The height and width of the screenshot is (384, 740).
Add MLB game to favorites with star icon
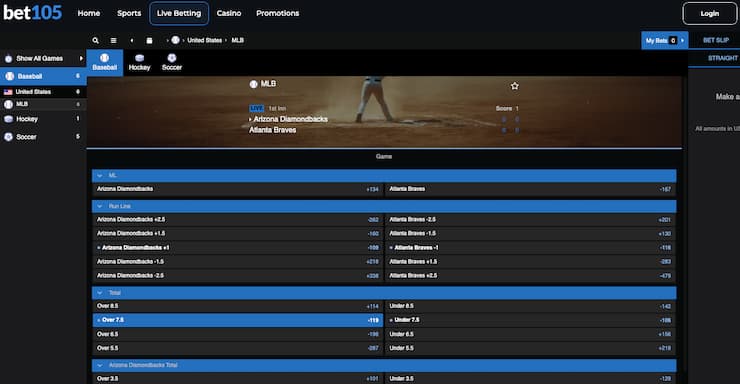[514, 86]
